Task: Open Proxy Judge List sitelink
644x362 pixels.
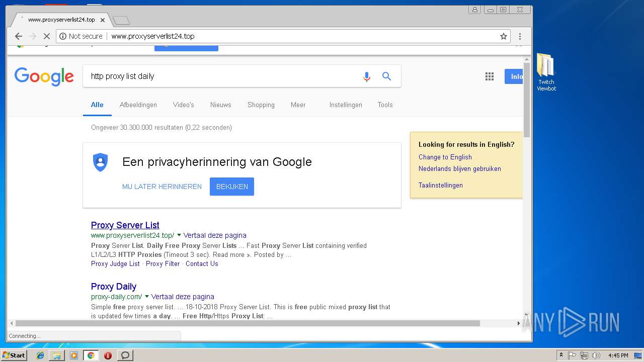Action: tap(115, 263)
